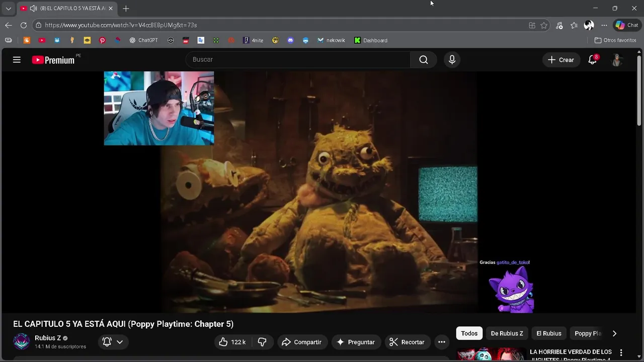
Task: Select the Todos filter chip
Action: (x=469, y=333)
